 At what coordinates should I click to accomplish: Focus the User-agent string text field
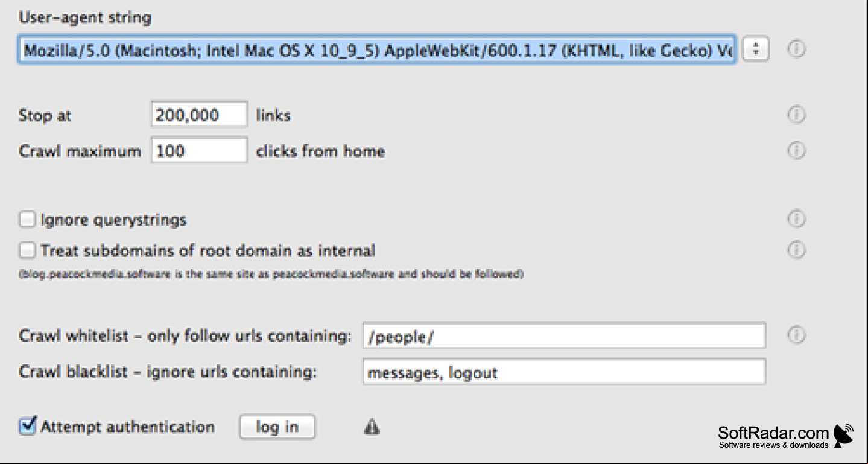377,51
